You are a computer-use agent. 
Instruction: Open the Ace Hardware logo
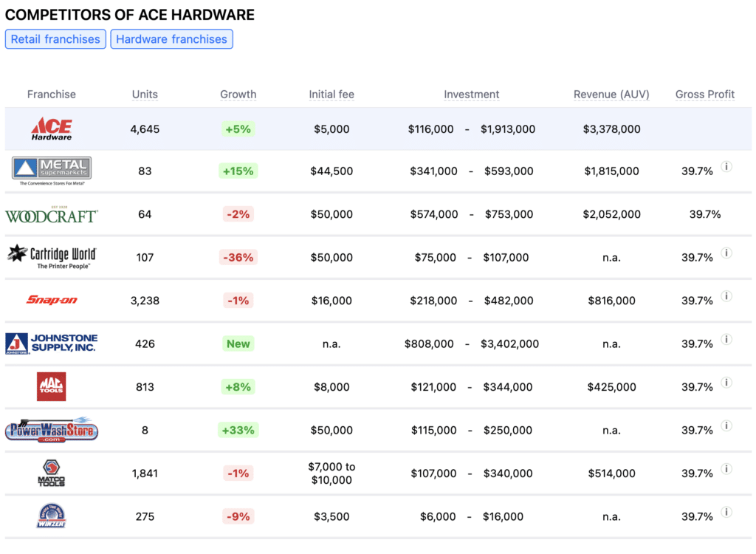point(52,129)
